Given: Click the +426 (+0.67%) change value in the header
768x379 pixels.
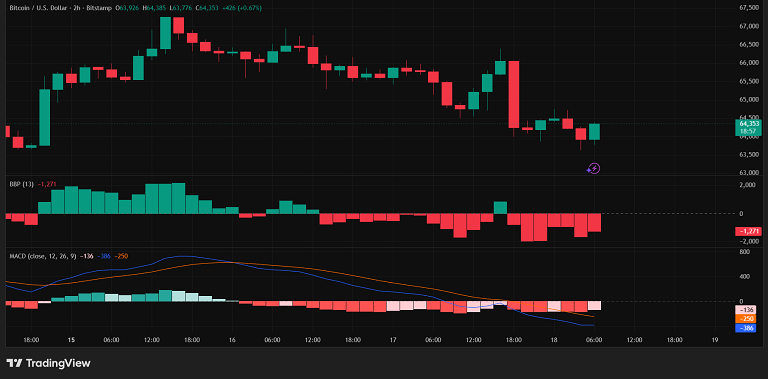Looking at the screenshot, I should [x=241, y=8].
